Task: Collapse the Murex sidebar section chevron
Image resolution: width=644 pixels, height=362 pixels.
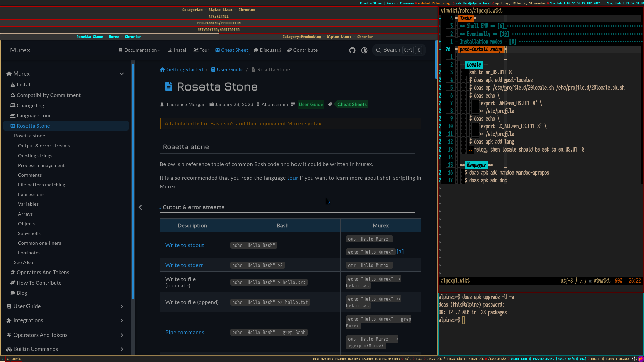Action: click(x=122, y=74)
